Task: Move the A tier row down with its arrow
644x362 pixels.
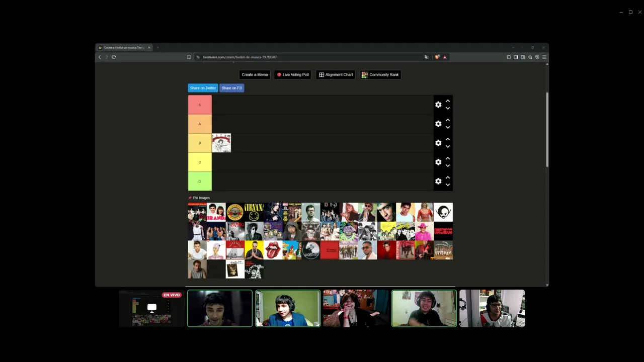Action: [x=447, y=127]
